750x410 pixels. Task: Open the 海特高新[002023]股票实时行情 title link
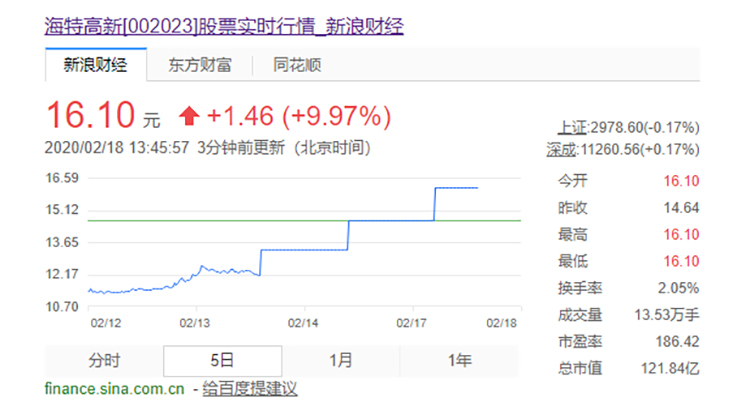[224, 26]
